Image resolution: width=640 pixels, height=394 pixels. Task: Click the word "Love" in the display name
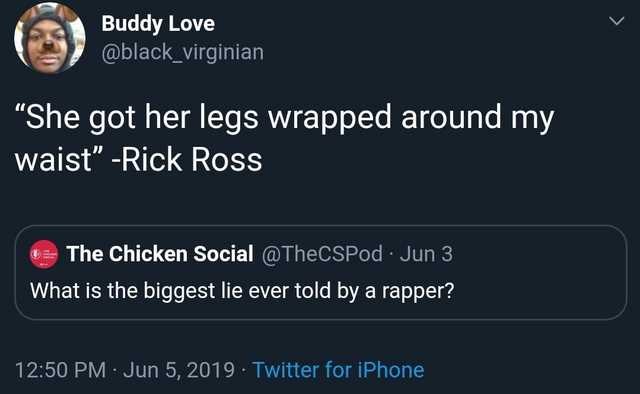191,23
